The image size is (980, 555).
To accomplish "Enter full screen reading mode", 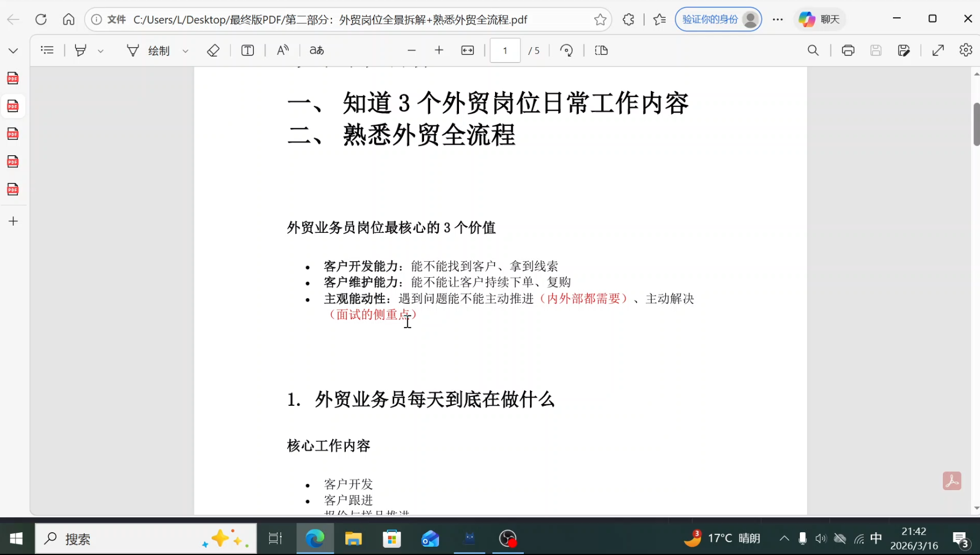I will point(938,50).
